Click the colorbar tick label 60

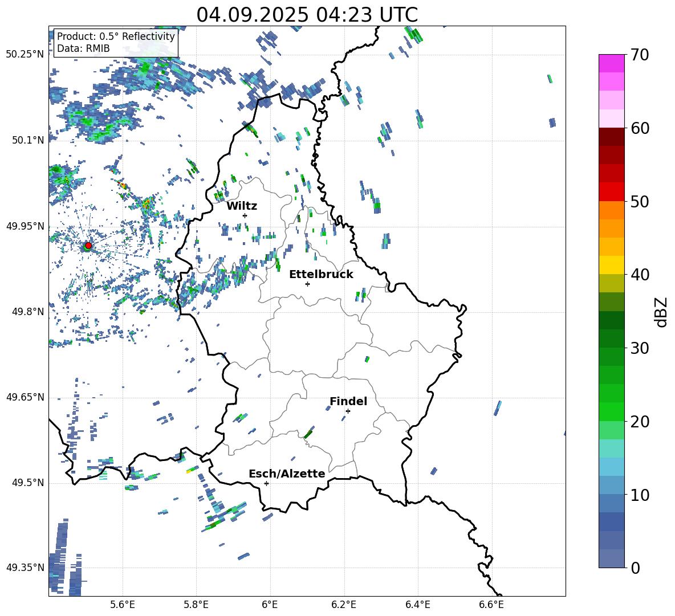tap(640, 128)
